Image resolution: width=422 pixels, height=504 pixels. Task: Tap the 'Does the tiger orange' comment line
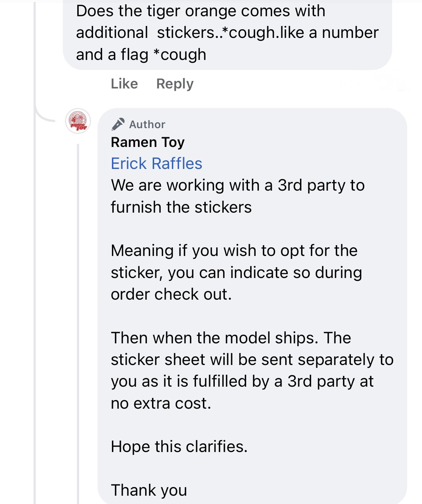click(x=200, y=11)
